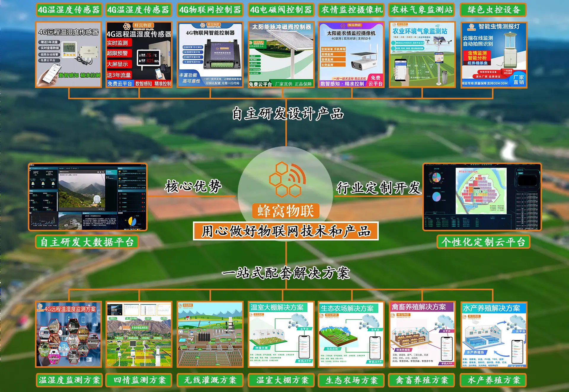Open the big data platform dashboard screenshot
569x392 pixels.
pyautogui.click(x=88, y=197)
